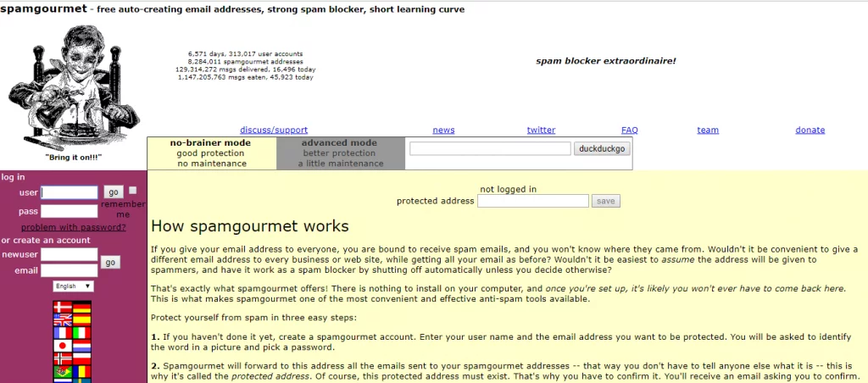Click go button next to newuser
868x383 pixels.
pyautogui.click(x=110, y=263)
